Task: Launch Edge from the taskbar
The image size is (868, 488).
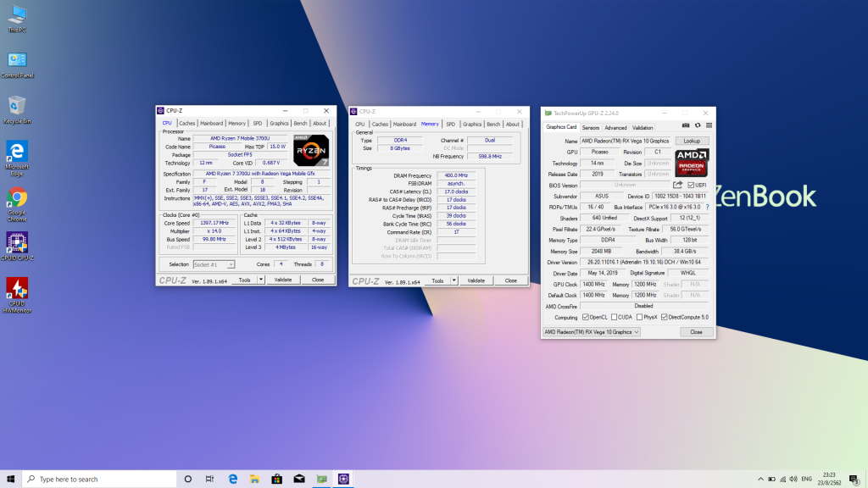Action: 232,480
